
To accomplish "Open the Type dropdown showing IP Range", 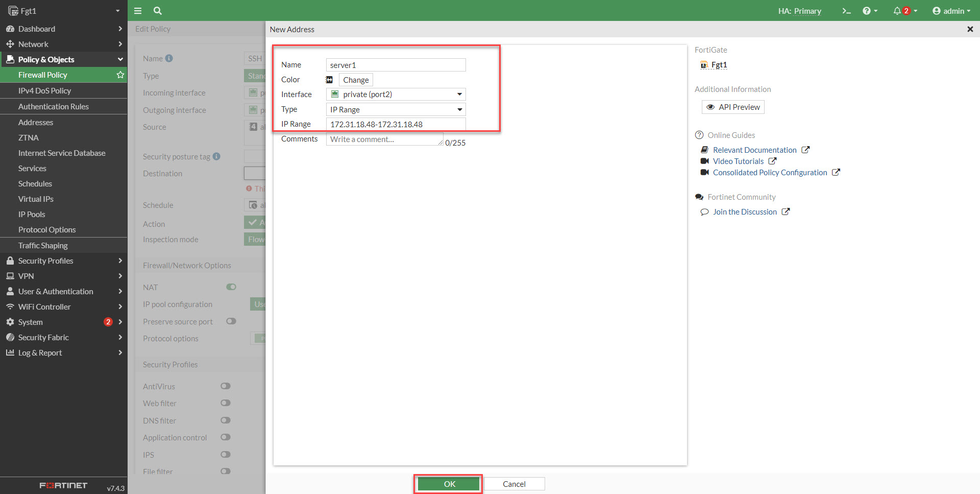I will click(x=396, y=109).
